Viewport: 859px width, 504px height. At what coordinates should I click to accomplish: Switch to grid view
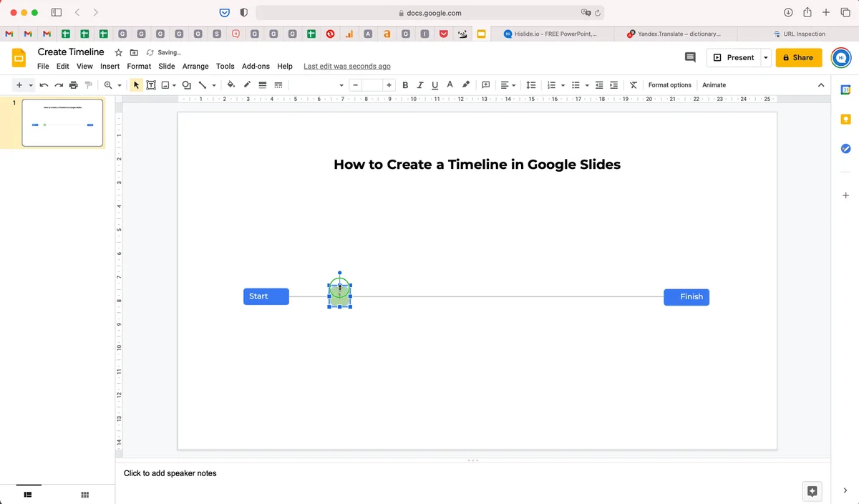pos(84,494)
